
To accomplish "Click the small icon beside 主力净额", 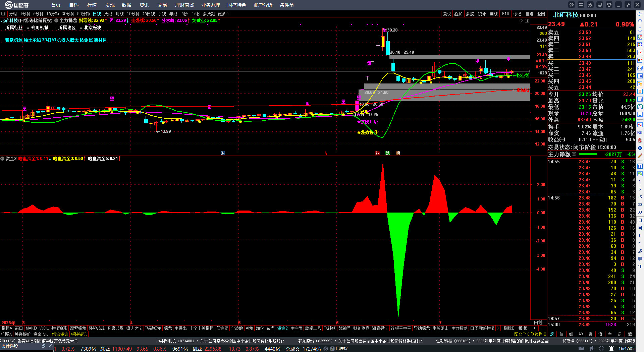I will point(574,154).
